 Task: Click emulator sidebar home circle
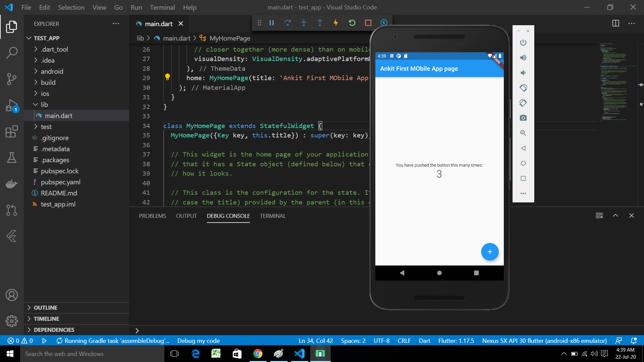pyautogui.click(x=523, y=163)
